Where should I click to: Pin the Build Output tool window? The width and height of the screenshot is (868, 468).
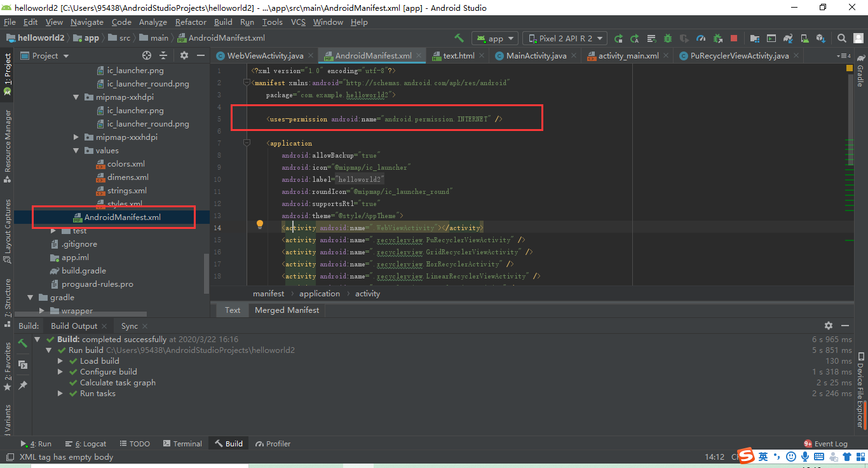[23, 385]
